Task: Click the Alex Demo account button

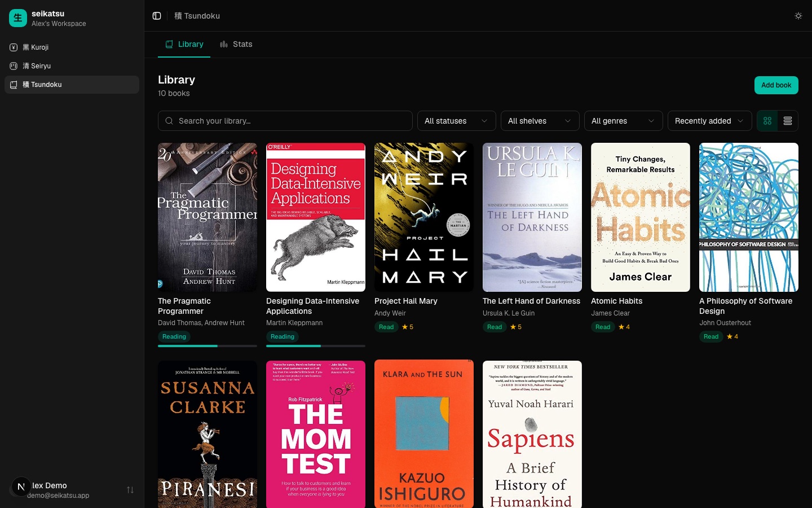Action: [x=72, y=490]
